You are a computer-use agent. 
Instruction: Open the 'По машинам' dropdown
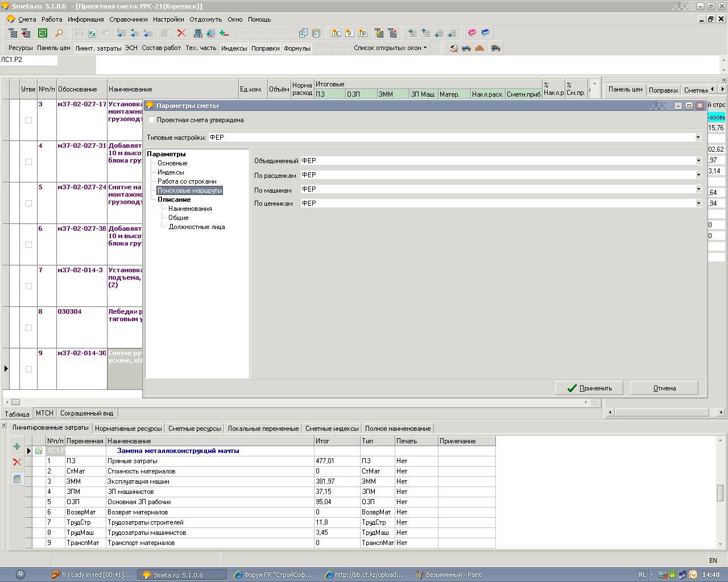click(698, 189)
